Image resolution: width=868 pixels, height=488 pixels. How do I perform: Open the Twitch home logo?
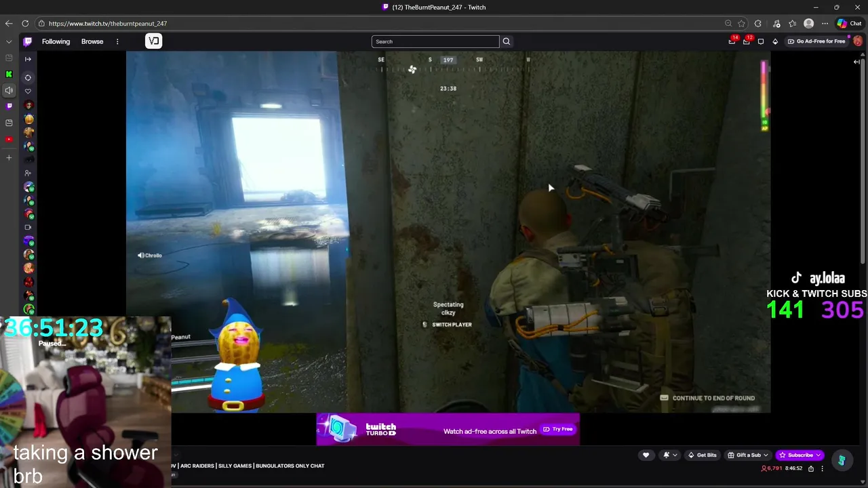[28, 41]
